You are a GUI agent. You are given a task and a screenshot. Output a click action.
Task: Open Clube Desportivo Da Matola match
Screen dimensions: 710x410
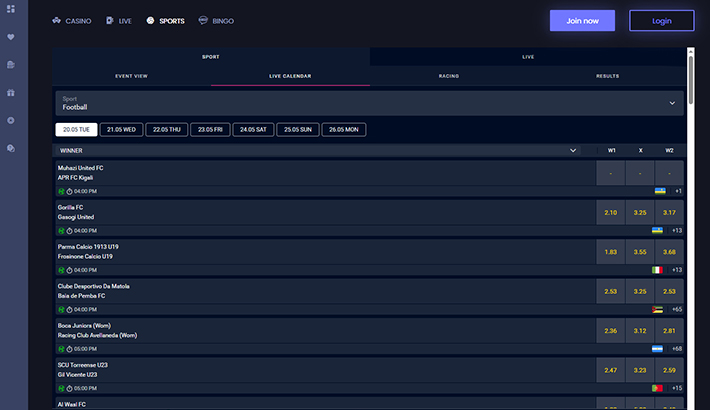325,291
